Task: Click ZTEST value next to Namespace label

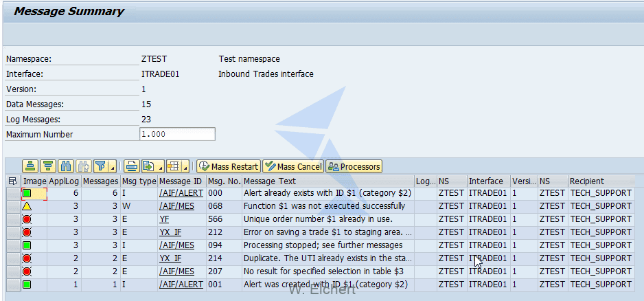Action: [x=154, y=59]
